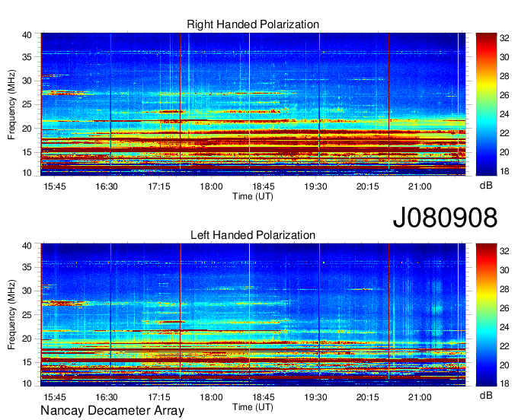Click the 26 dB value on the lower color bar
The height and width of the screenshot is (420, 518).
coord(504,308)
